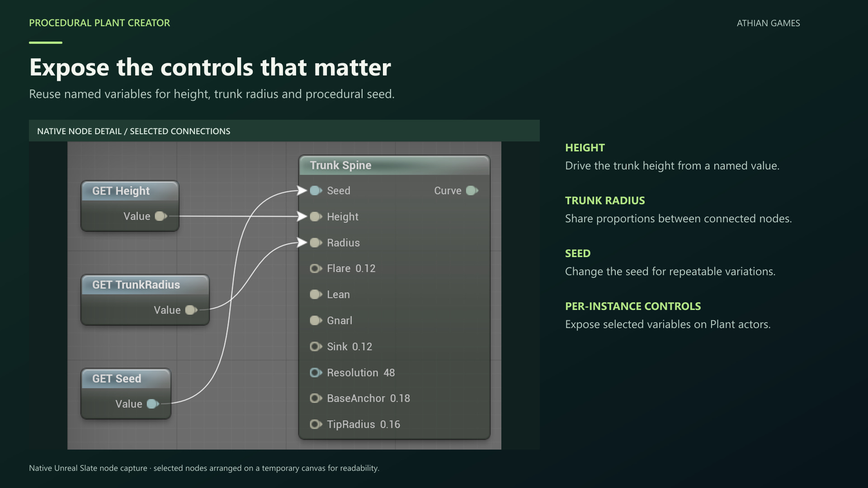The height and width of the screenshot is (488, 868).
Task: Select the GET Height node header
Action: (x=130, y=191)
